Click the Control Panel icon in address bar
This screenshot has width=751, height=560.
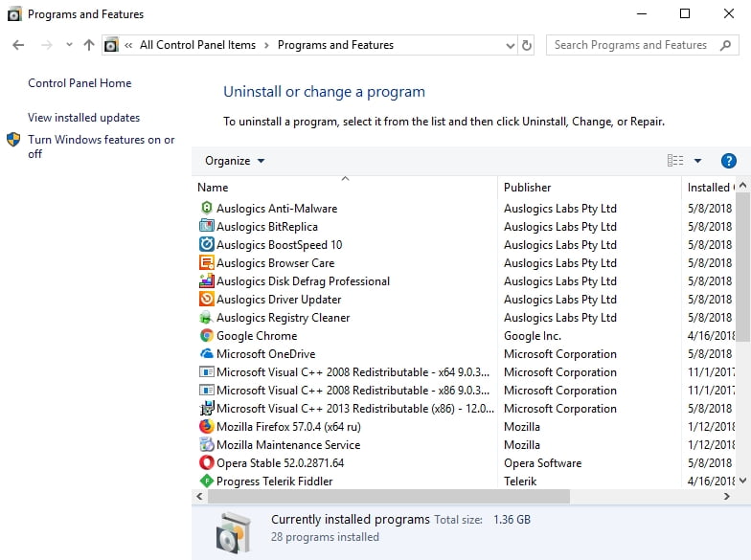(x=111, y=45)
